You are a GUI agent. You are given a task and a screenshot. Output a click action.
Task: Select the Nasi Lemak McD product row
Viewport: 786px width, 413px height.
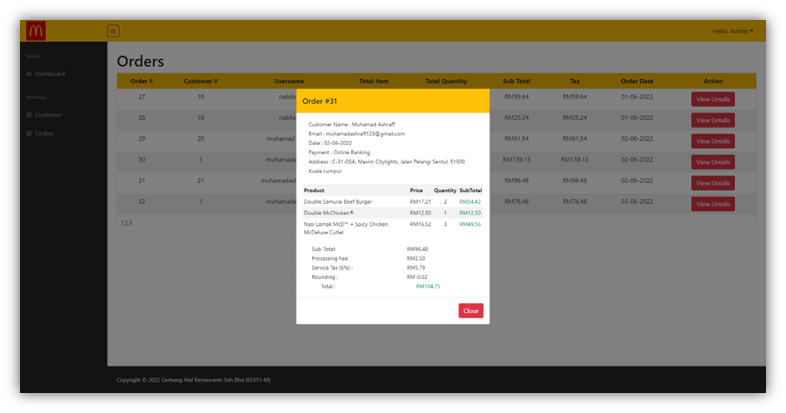coord(392,228)
